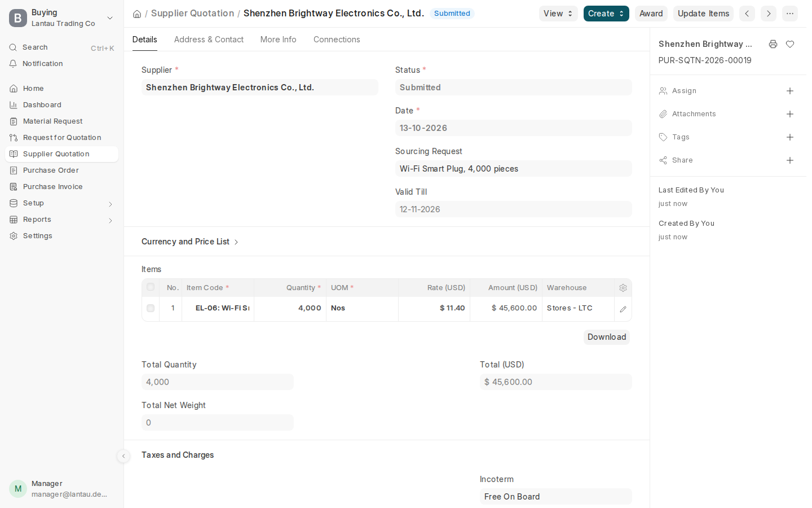Edit row 1 with pencil icon
The width and height of the screenshot is (812, 508).
coord(623,309)
